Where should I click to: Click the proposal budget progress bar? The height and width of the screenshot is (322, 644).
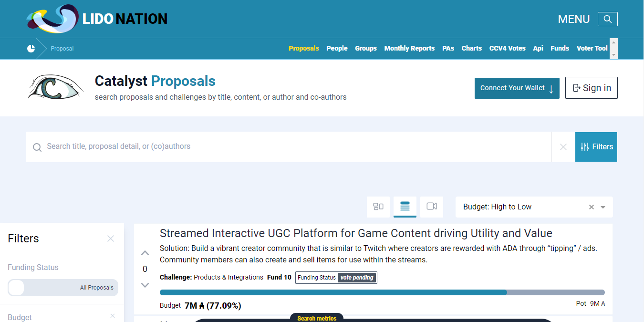click(382, 292)
